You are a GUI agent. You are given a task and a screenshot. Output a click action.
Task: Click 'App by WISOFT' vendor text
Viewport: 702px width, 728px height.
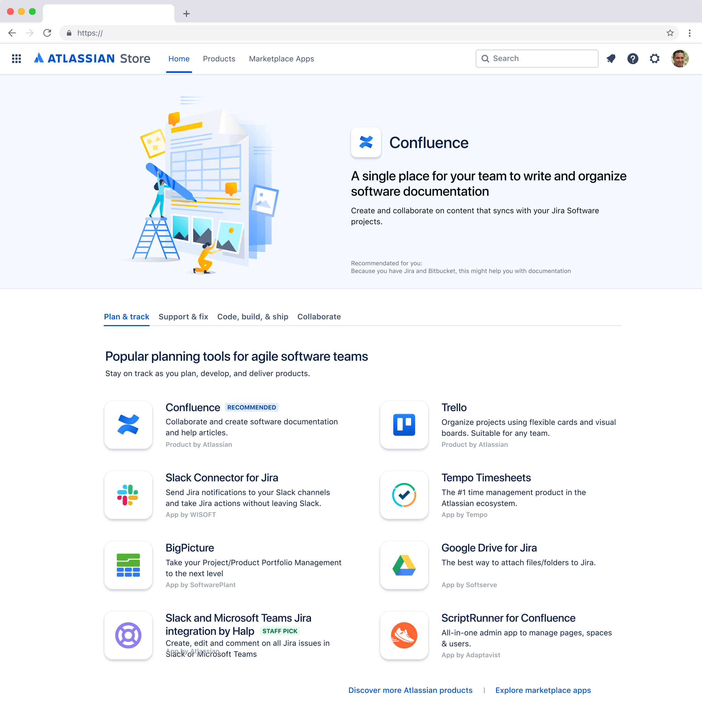click(x=191, y=515)
